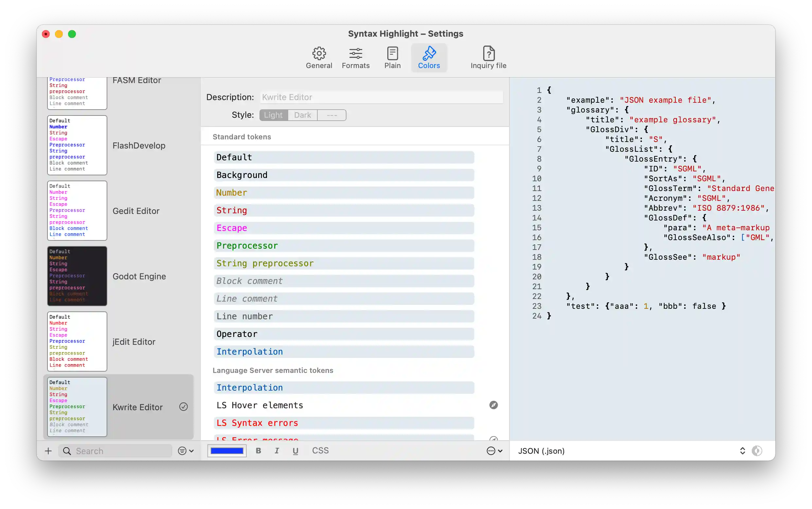Open the blue color swatch picker
The height and width of the screenshot is (509, 812).
pos(227,450)
